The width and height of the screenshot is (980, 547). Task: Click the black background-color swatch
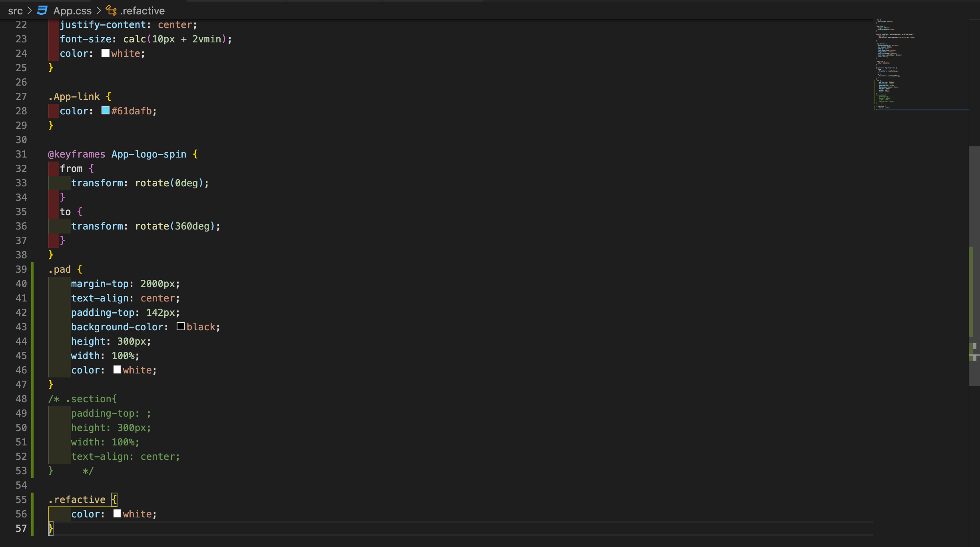coord(181,326)
